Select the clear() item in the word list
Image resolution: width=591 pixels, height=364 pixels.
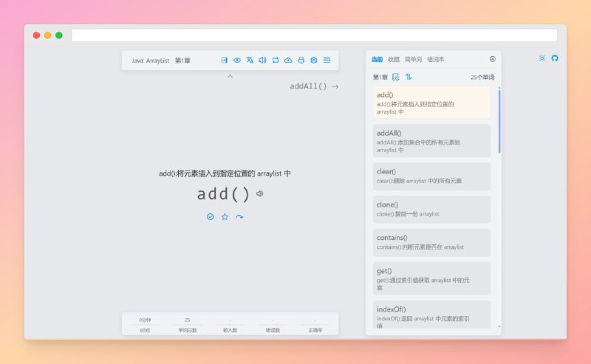(431, 176)
